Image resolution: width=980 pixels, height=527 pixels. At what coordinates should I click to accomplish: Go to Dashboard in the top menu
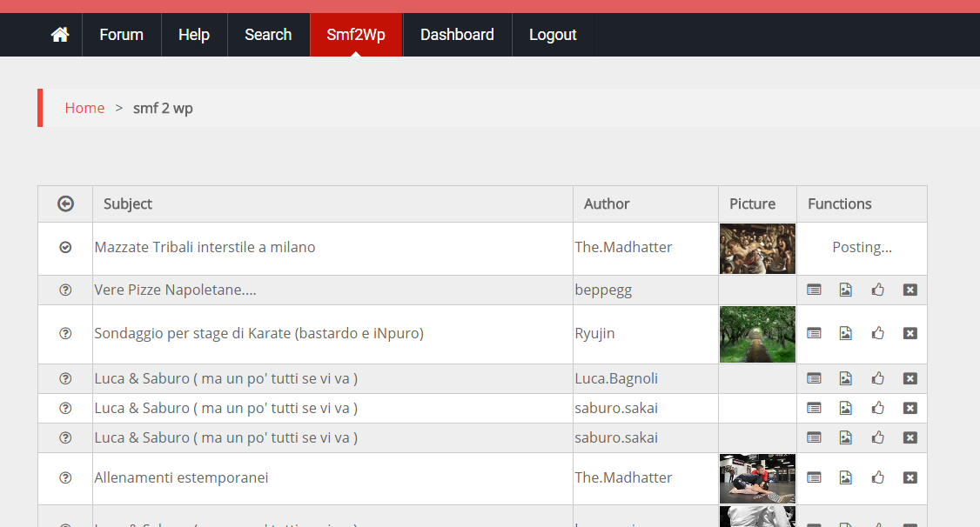(457, 35)
